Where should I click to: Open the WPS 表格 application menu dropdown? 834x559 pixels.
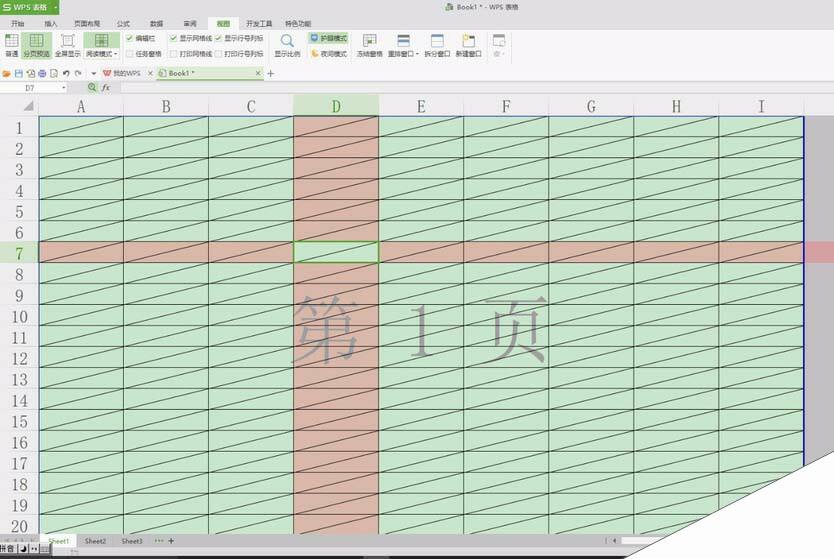(x=55, y=7)
